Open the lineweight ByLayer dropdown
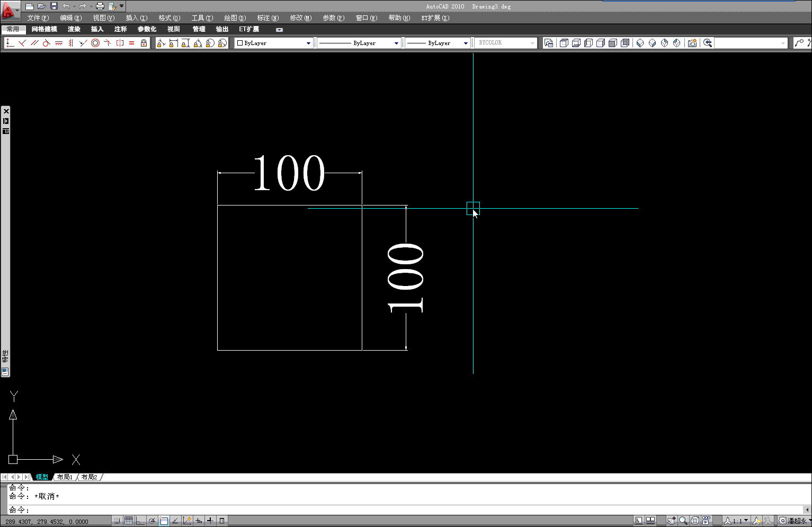 pyautogui.click(x=438, y=43)
